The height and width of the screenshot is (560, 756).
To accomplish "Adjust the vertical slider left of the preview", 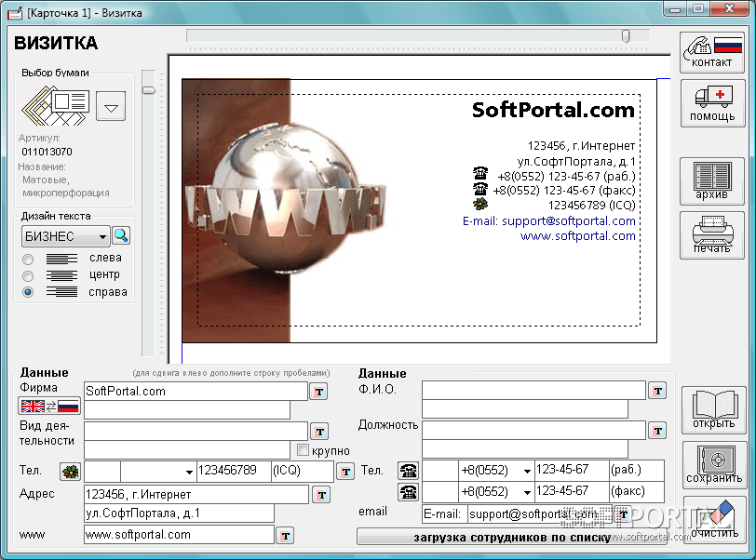I will point(149,90).
